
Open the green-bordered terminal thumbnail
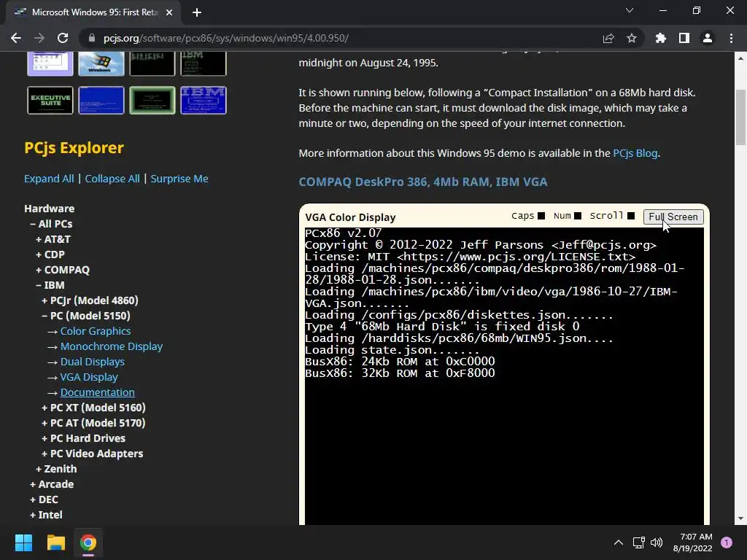coord(152,100)
